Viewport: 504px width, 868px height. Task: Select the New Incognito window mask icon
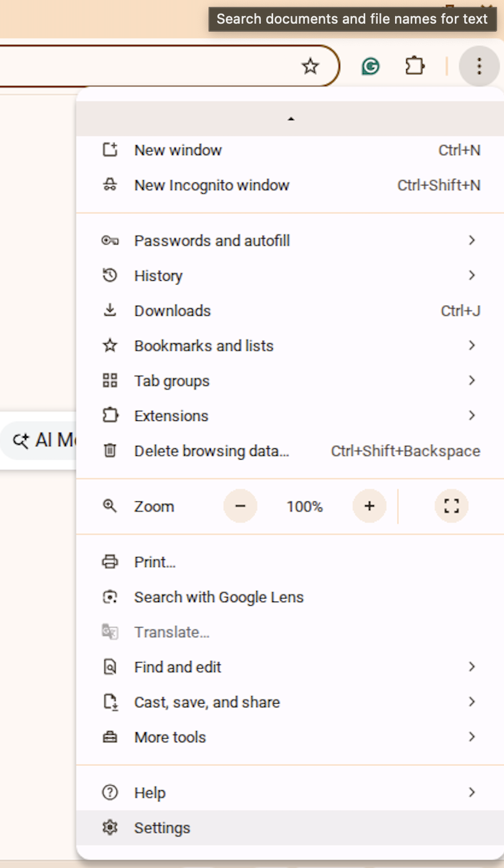point(110,185)
